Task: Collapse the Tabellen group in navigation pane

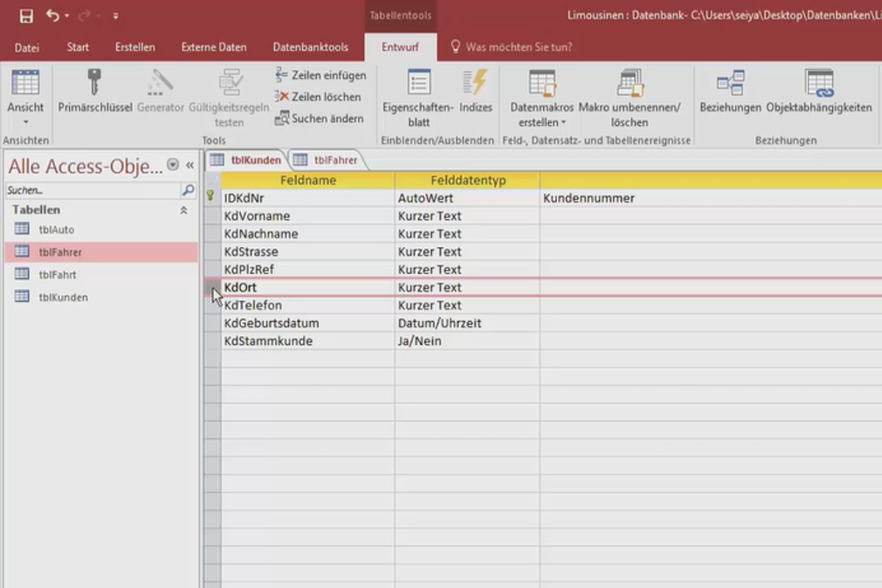Action: [184, 210]
